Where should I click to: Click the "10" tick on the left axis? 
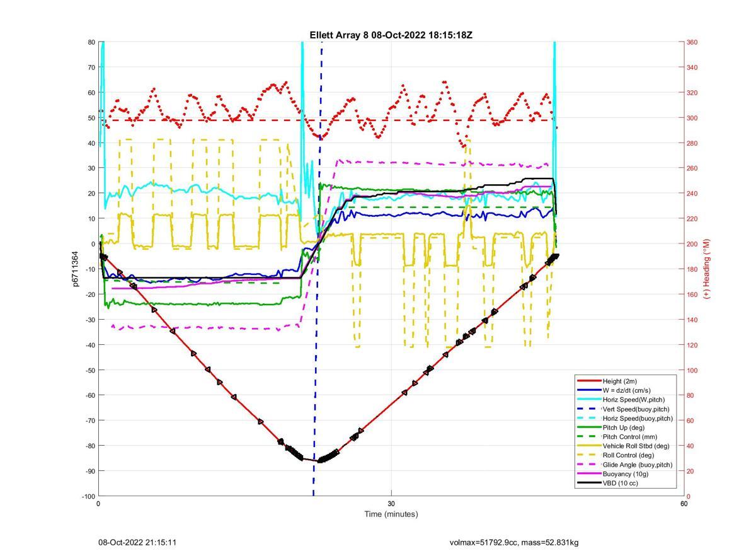pos(91,219)
